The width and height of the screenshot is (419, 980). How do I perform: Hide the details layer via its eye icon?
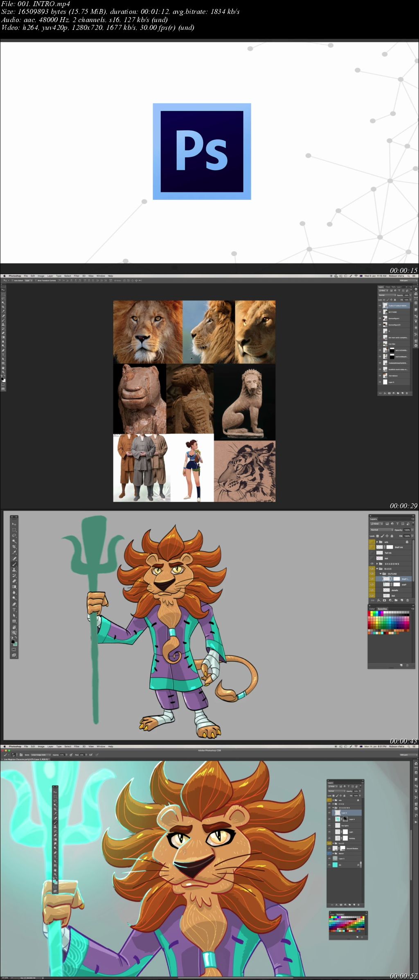coord(372,590)
